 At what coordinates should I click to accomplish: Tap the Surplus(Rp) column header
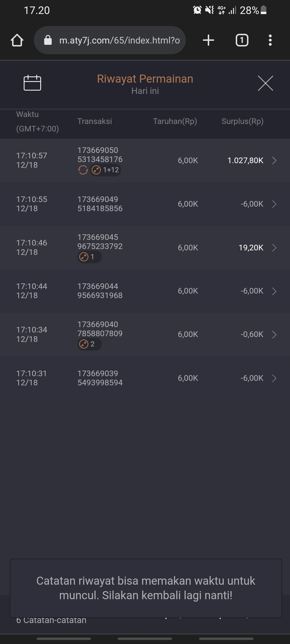pos(242,121)
